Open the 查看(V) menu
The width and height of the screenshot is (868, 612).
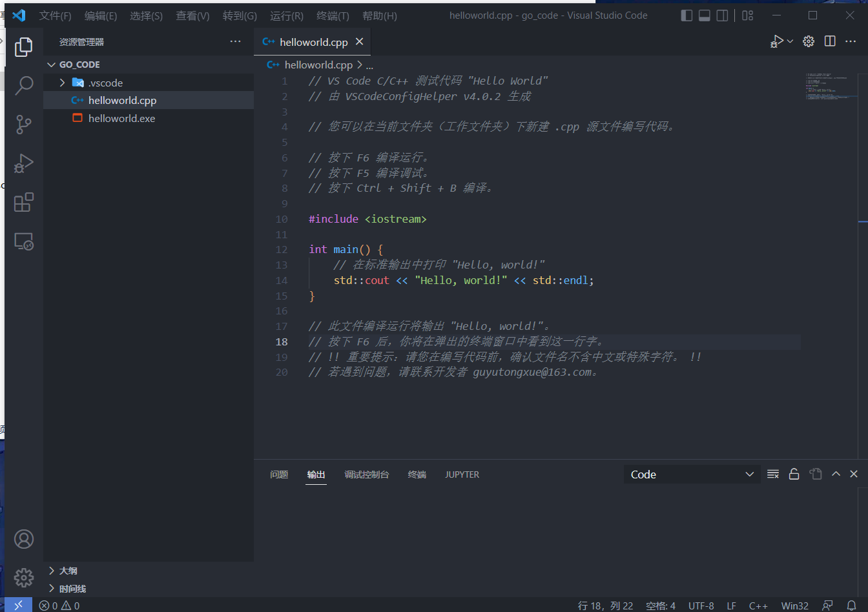click(192, 15)
